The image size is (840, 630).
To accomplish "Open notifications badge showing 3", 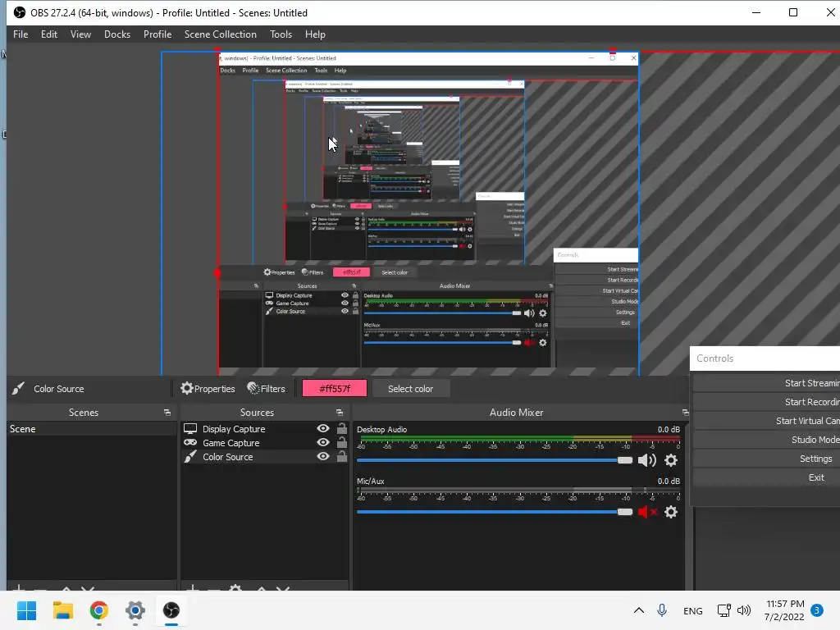I will [817, 610].
